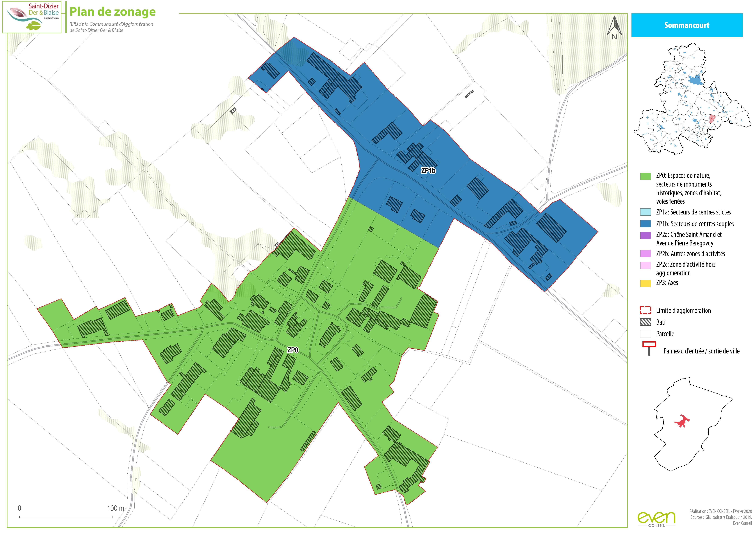Click the 'Limite d'agglomération' legend text
The height and width of the screenshot is (535, 756).
click(683, 310)
